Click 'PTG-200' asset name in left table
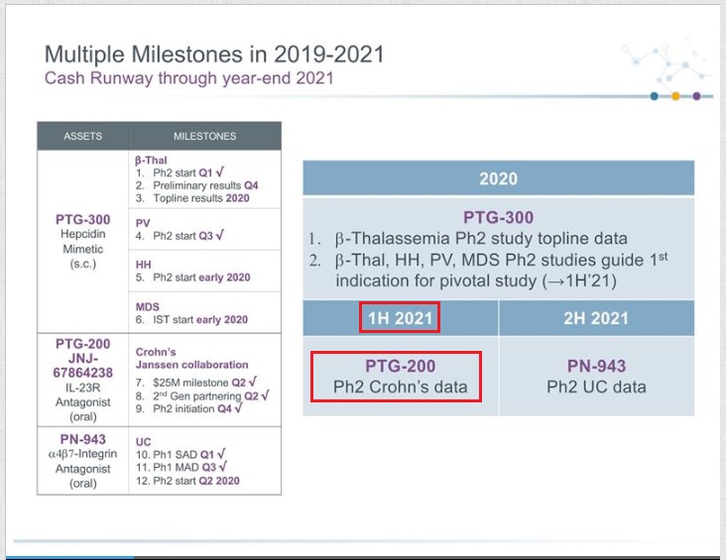Image resolution: width=728 pixels, height=560 pixels. coord(83,344)
